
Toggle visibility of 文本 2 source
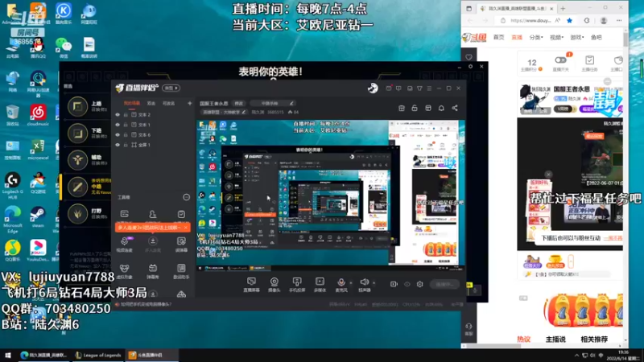coord(118,115)
